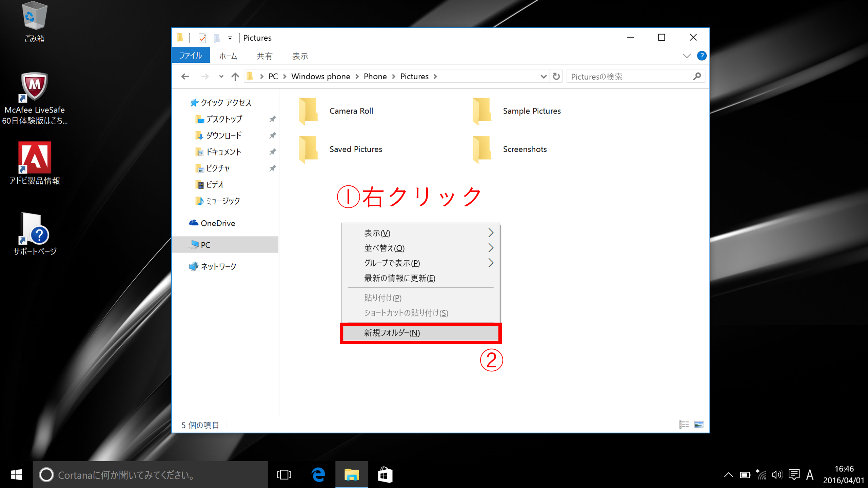This screenshot has width=868, height=488.
Task: Click the New Folder quick access toolbar icon
Action: click(217, 38)
